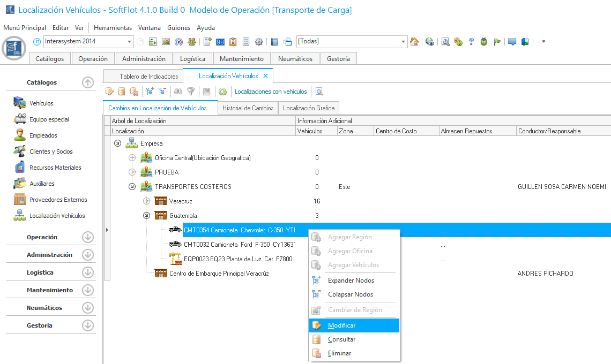Click the settings gear toolbar icon
This screenshot has height=364, width=611.
[259, 42]
